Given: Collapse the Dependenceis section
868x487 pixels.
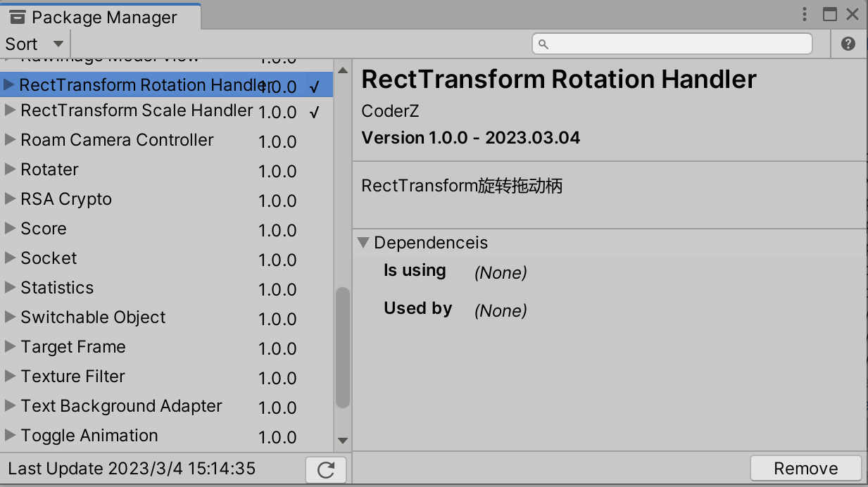Looking at the screenshot, I should [x=364, y=242].
